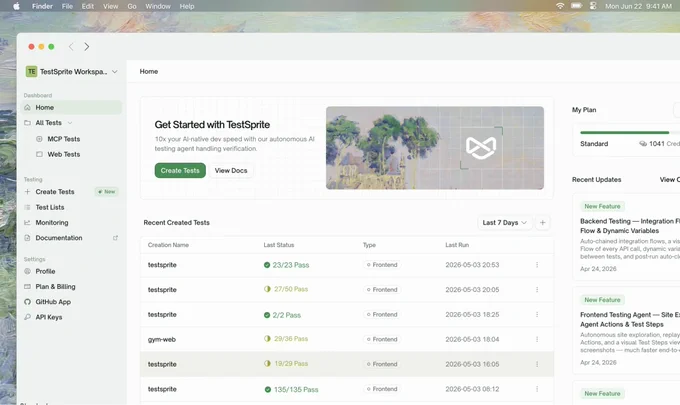
Task: Click the Create Tests plus icon
Action: click(27, 192)
